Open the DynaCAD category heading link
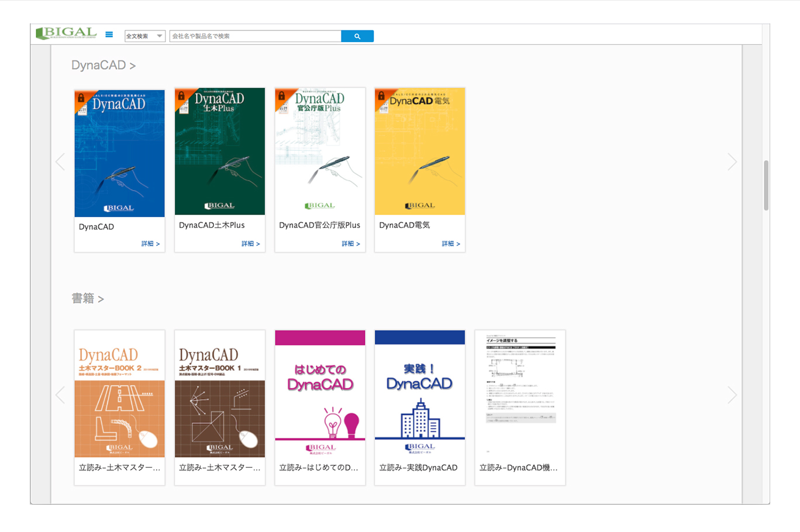This screenshot has width=800, height=532. (103, 65)
